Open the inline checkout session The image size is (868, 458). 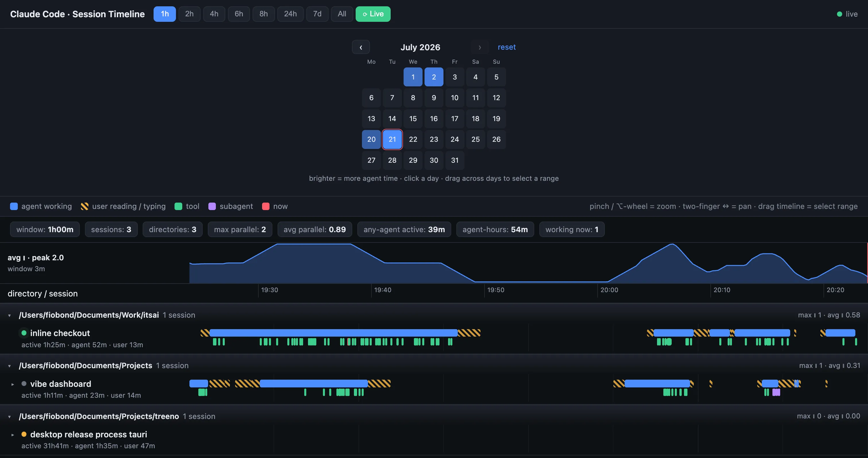(60, 333)
